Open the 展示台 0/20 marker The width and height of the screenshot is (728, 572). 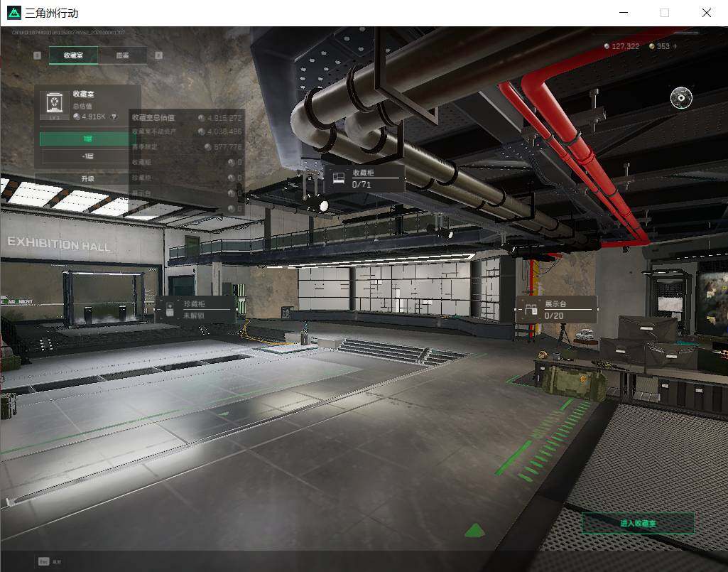[x=556, y=310]
